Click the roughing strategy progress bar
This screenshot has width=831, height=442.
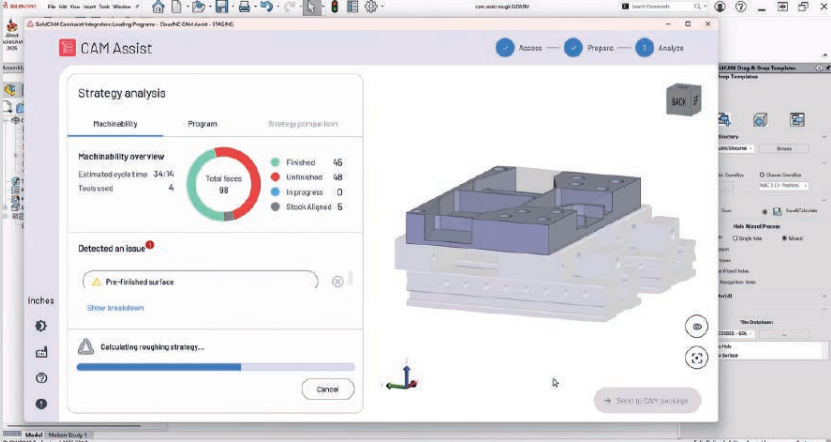216,367
